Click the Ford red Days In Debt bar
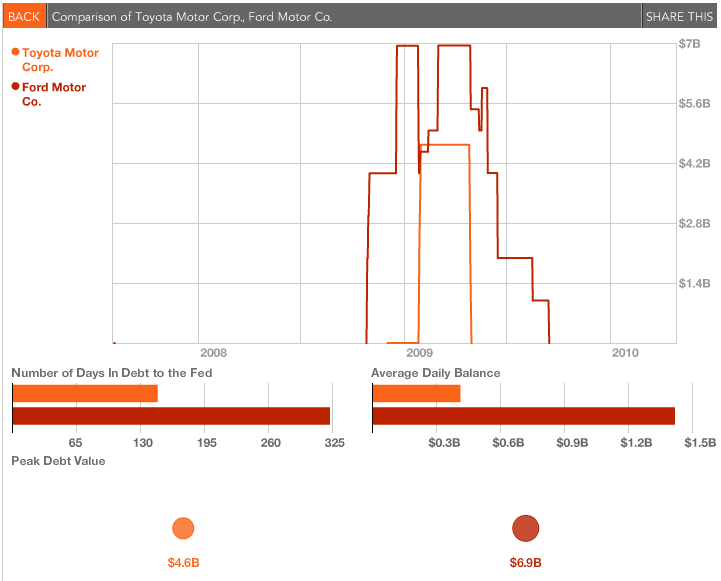 click(x=171, y=416)
